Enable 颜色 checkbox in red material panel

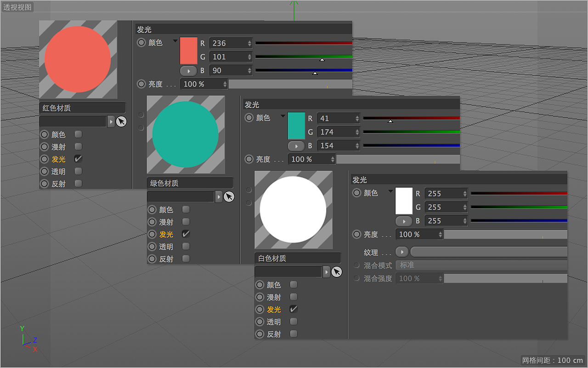click(78, 134)
